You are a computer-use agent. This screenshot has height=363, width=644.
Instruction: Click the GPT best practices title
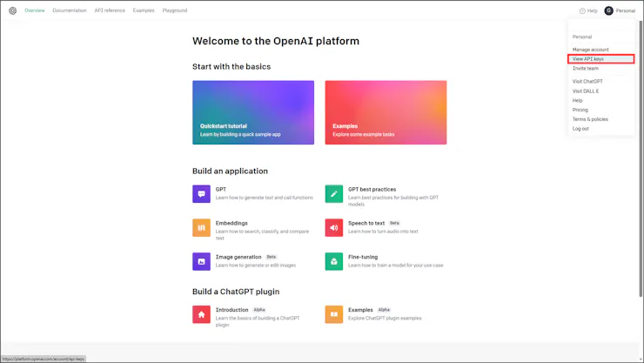tap(372, 189)
